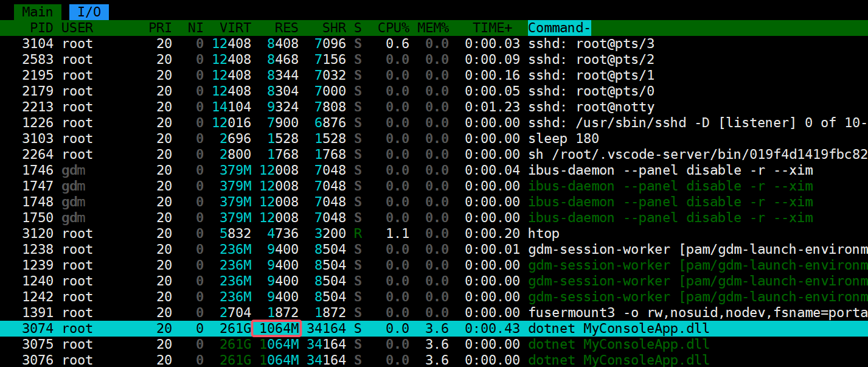The image size is (868, 367).
Task: Sort processes by MEM% column
Action: click(432, 28)
